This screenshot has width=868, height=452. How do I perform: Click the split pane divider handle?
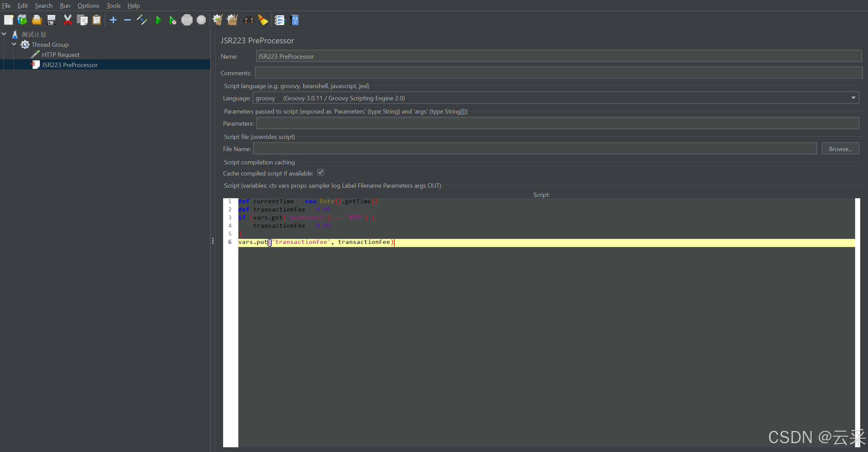coord(213,241)
